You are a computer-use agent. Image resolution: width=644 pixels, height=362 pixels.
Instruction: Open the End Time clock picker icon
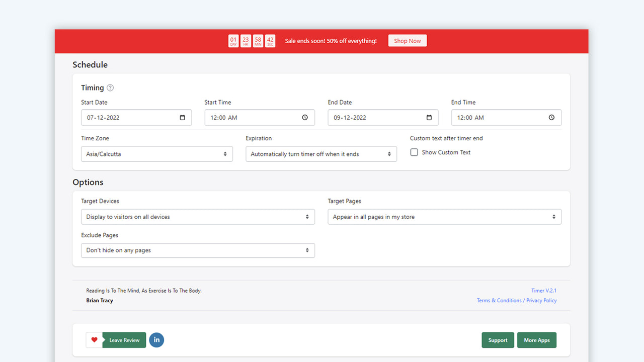551,117
